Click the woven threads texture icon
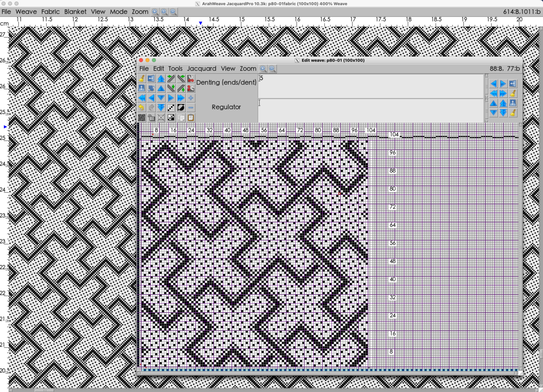This screenshot has width=543, height=392. click(141, 118)
